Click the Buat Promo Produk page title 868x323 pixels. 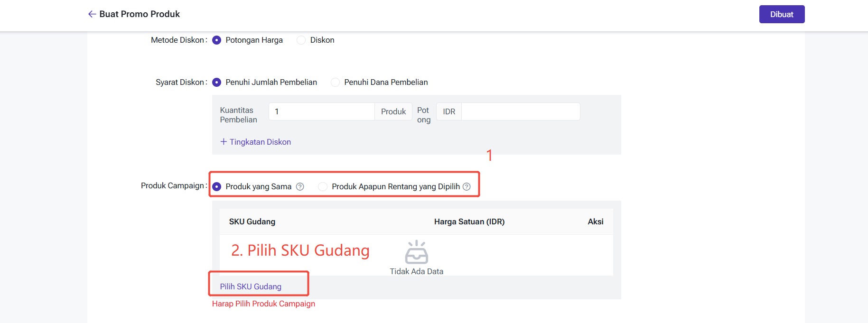point(140,14)
